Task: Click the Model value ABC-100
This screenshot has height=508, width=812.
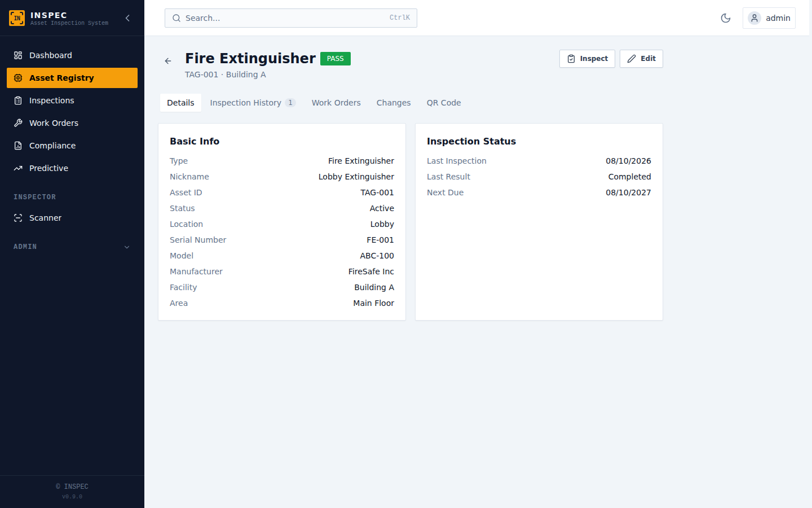Action: click(x=377, y=256)
